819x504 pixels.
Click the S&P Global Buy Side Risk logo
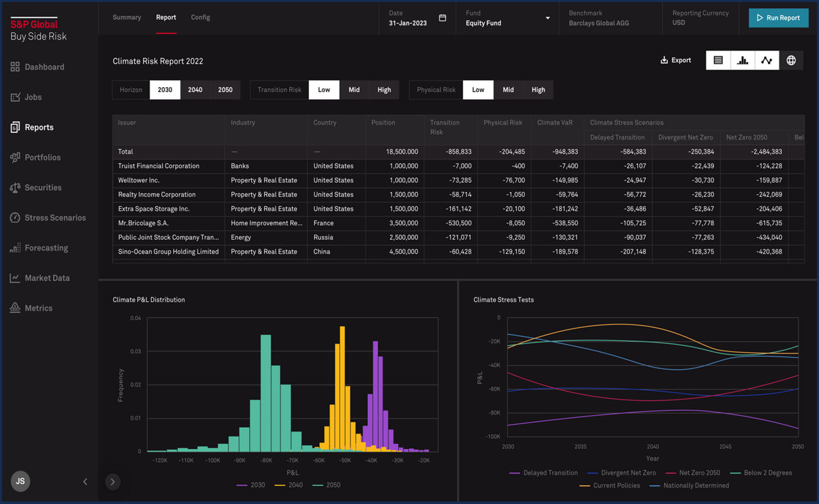coord(38,30)
